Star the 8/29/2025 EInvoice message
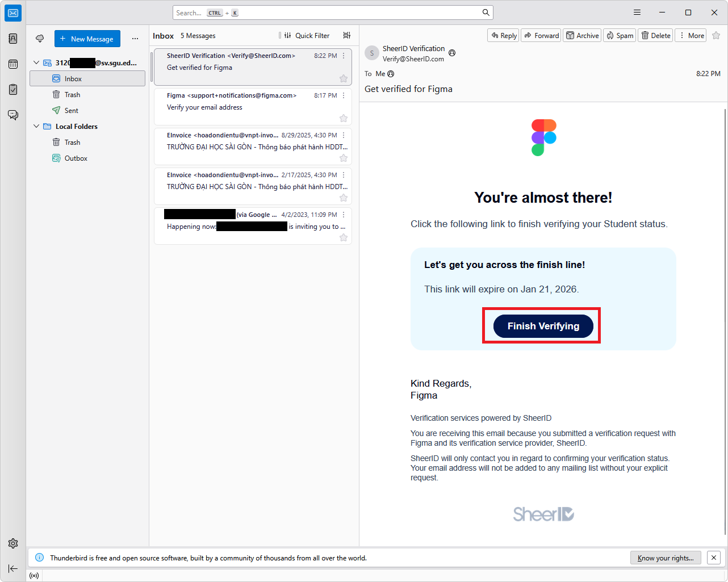The width and height of the screenshot is (728, 582). (x=344, y=158)
